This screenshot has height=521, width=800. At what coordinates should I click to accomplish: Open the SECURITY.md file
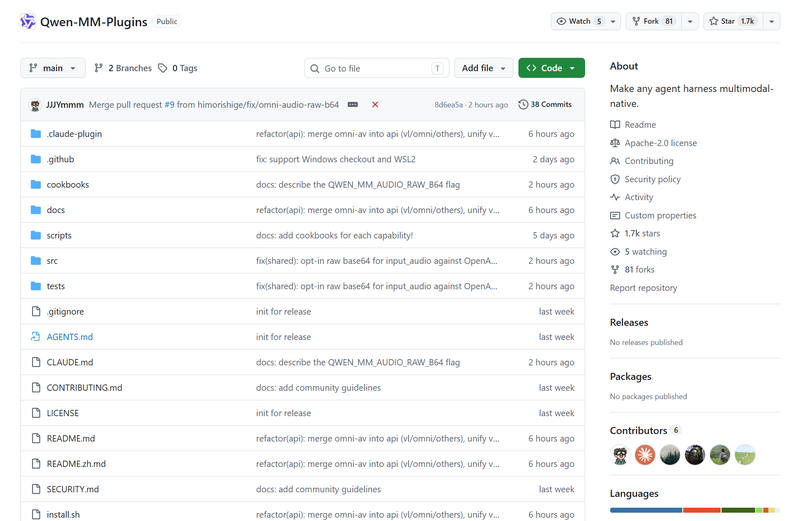click(x=72, y=489)
